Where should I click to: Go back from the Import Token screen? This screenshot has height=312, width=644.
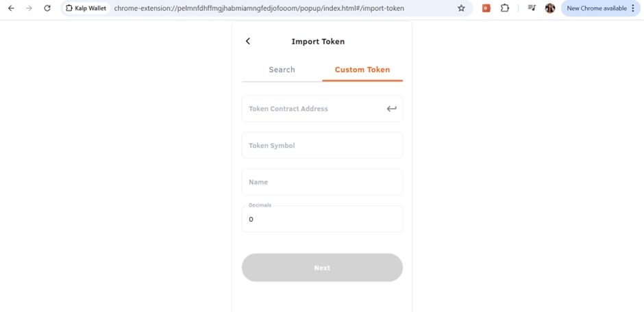click(248, 42)
